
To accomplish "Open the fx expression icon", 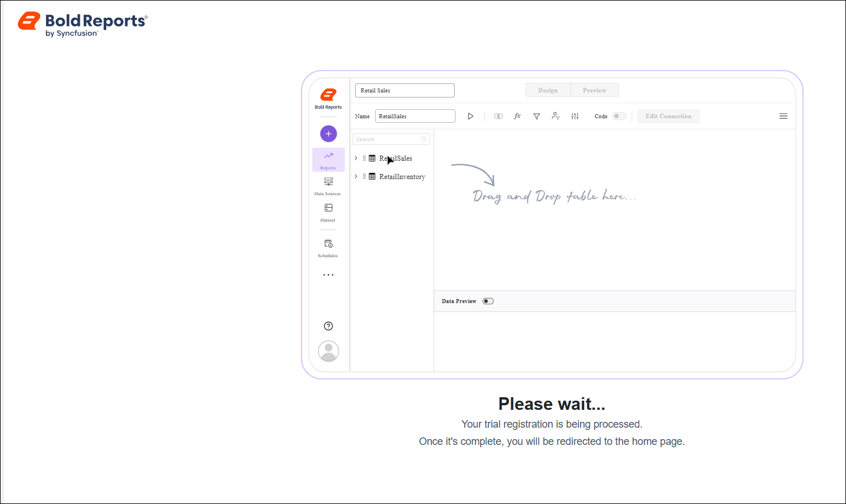I will [517, 116].
